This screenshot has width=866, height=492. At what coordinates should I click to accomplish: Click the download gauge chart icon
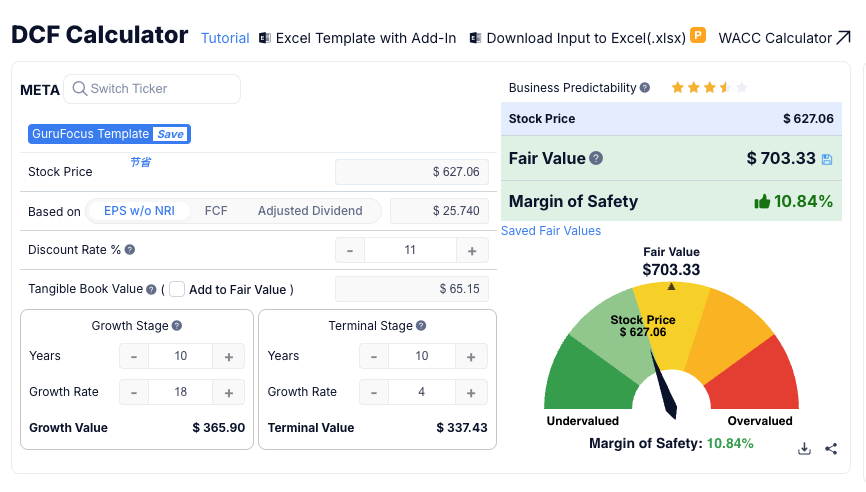[x=804, y=449]
